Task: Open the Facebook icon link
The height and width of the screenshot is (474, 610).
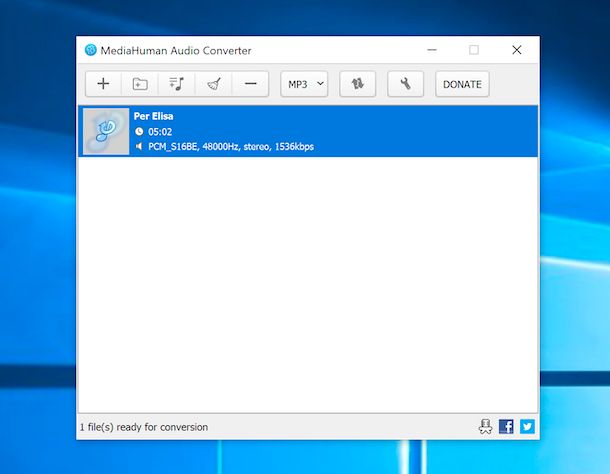Action: point(506,427)
